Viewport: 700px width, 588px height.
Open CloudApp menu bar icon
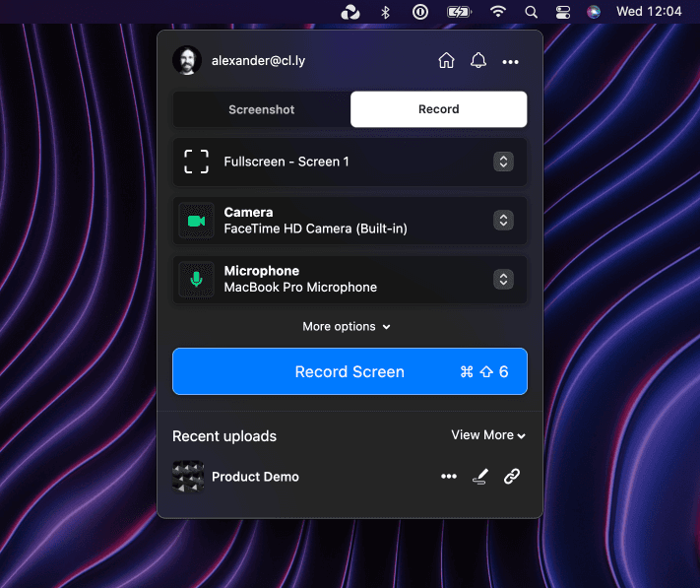(350, 12)
